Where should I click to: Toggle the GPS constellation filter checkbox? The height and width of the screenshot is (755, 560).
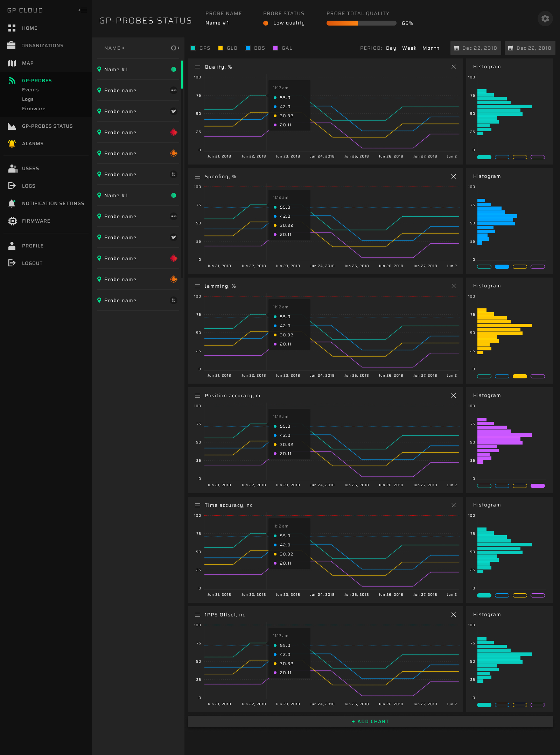coord(193,48)
